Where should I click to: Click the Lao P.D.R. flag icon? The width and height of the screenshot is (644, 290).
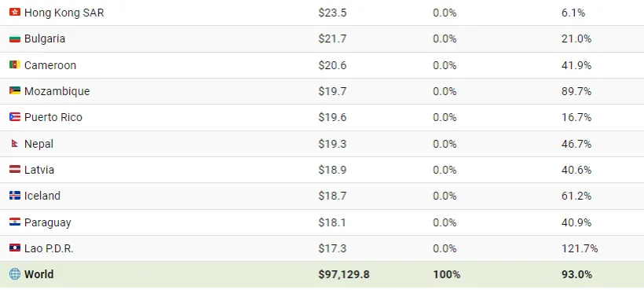click(x=15, y=248)
